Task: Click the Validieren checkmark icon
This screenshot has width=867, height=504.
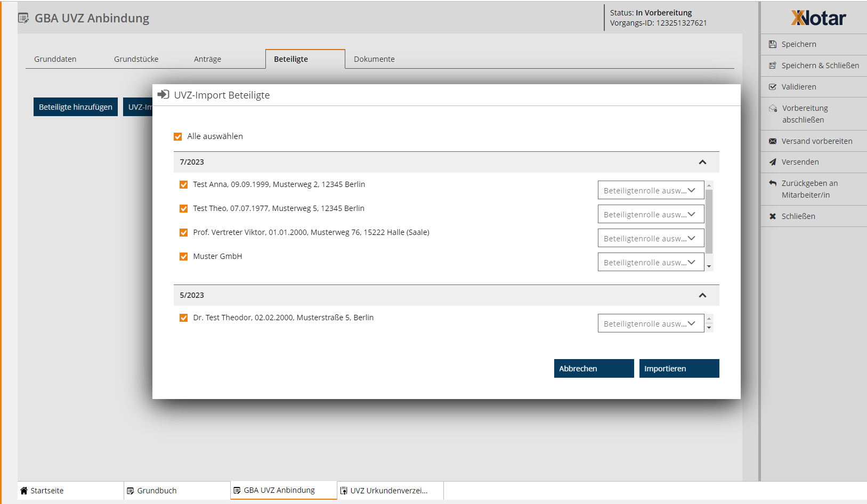Action: click(x=773, y=87)
